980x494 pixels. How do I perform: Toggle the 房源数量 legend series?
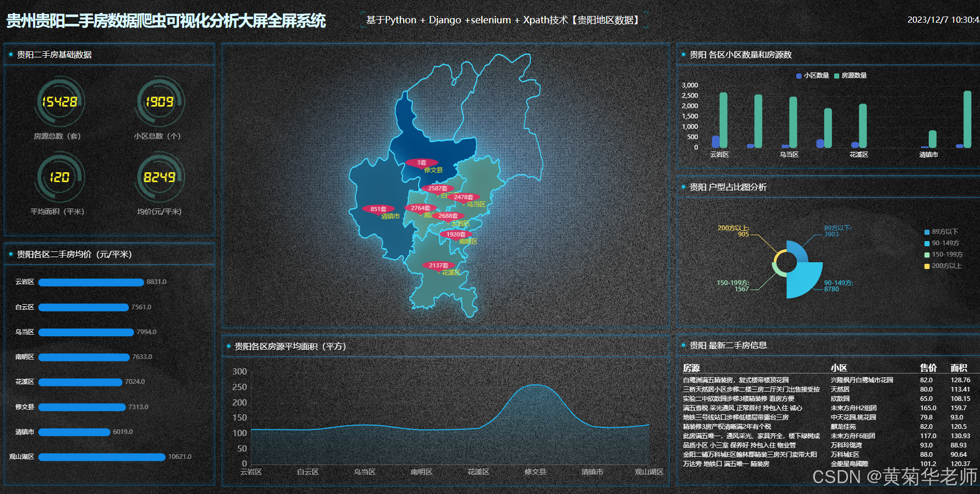tap(850, 76)
